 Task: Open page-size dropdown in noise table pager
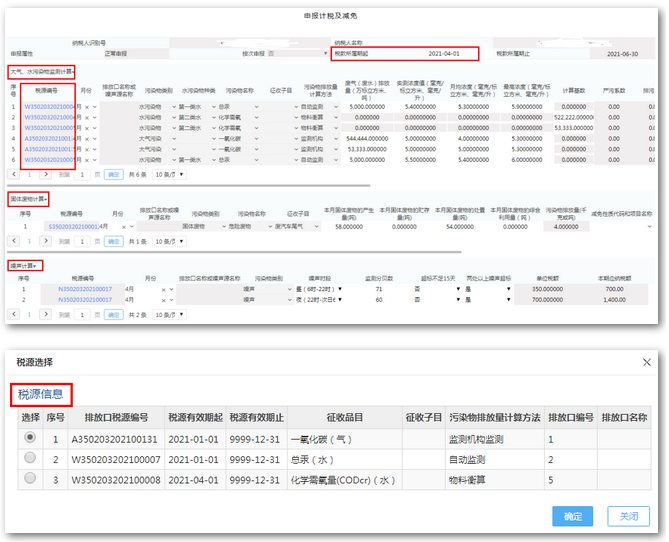(169, 315)
